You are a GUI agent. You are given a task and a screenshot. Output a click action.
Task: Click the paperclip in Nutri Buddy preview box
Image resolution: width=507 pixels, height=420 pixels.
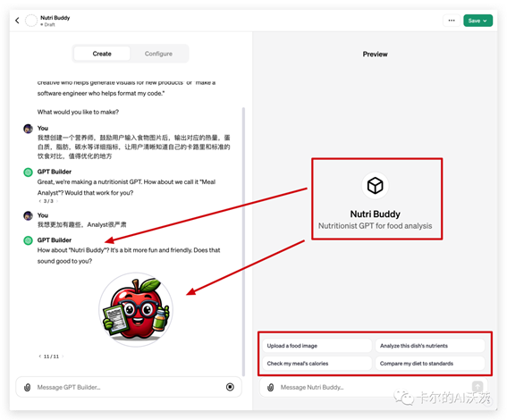271,387
